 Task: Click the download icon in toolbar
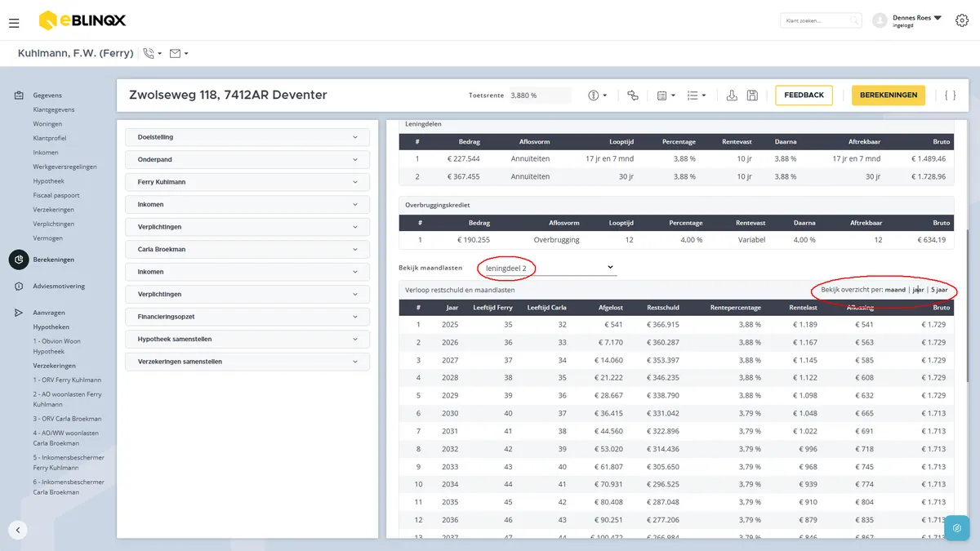coord(732,96)
